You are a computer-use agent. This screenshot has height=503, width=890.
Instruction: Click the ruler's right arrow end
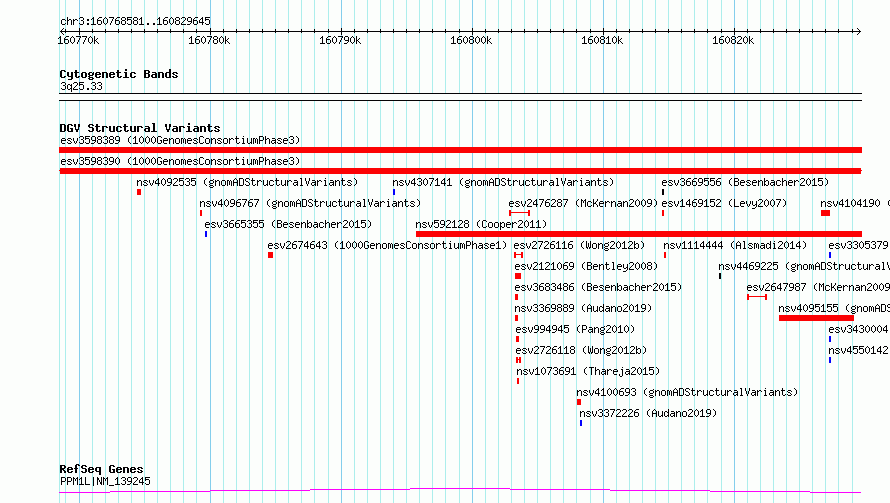(858, 31)
